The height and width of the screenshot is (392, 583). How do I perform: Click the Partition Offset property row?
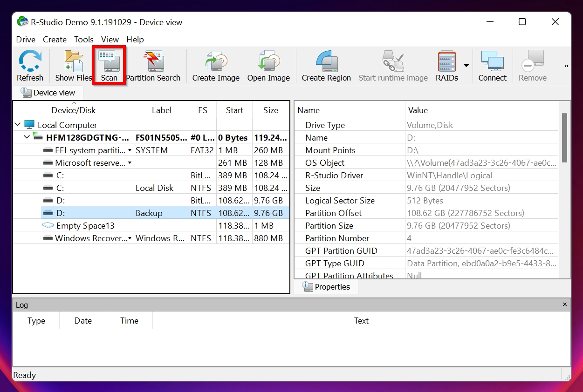426,213
